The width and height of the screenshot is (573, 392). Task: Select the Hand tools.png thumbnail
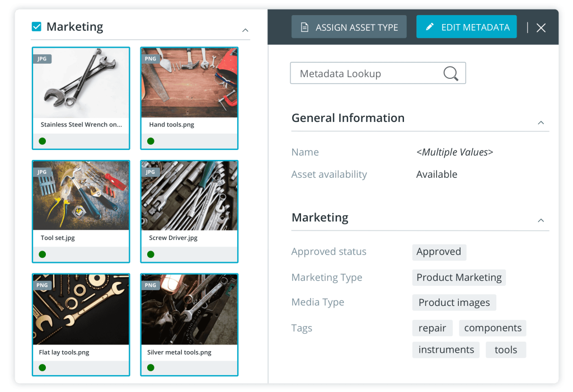tap(189, 83)
